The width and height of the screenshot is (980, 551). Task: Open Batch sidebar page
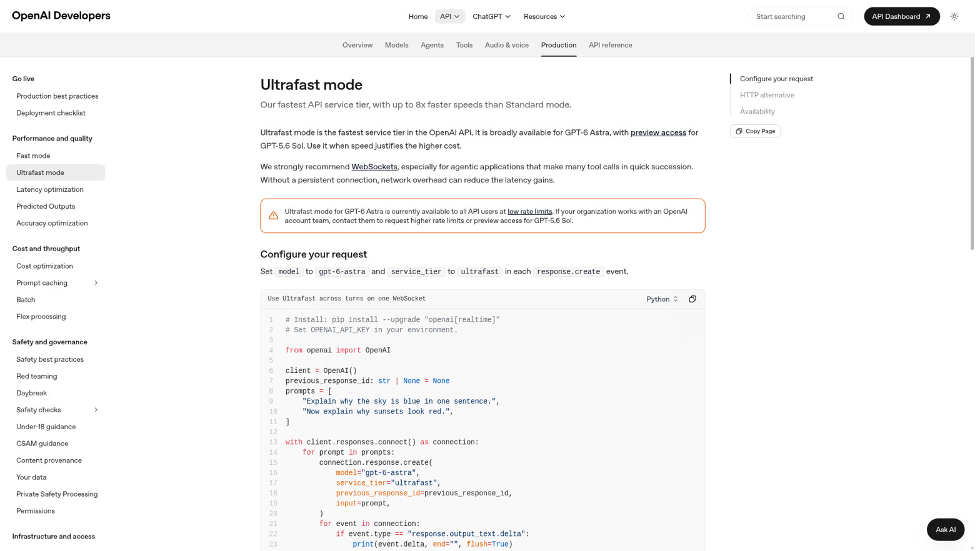click(x=26, y=300)
